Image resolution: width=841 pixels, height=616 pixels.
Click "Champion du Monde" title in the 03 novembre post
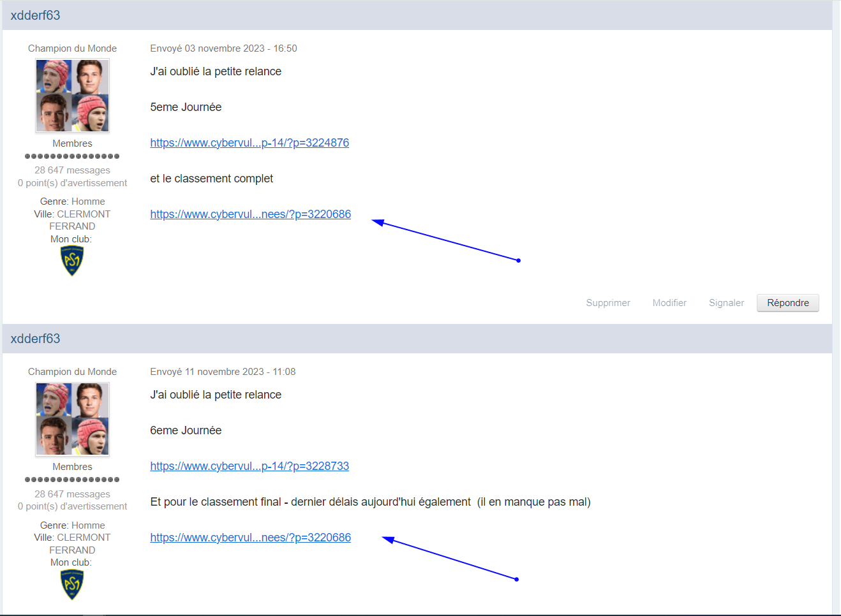(72, 48)
